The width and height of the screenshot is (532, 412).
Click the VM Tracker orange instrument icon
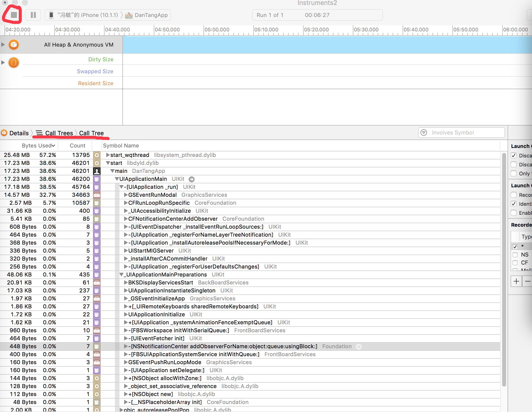pos(14,63)
